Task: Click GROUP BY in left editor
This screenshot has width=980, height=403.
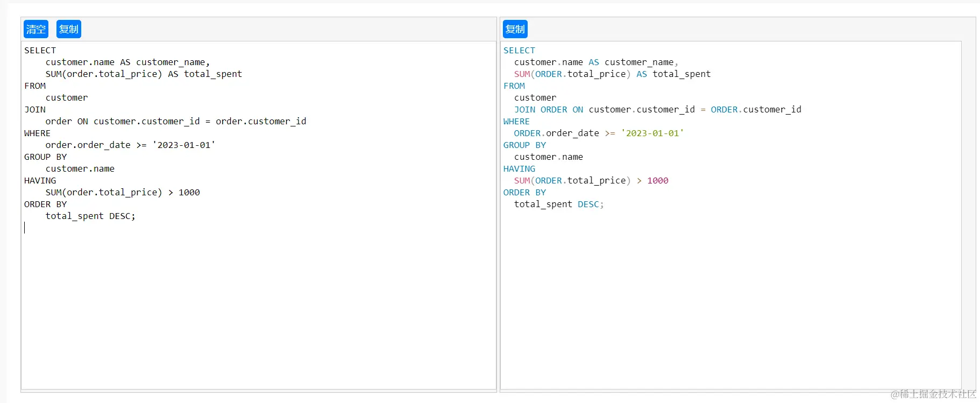Action: click(x=45, y=157)
